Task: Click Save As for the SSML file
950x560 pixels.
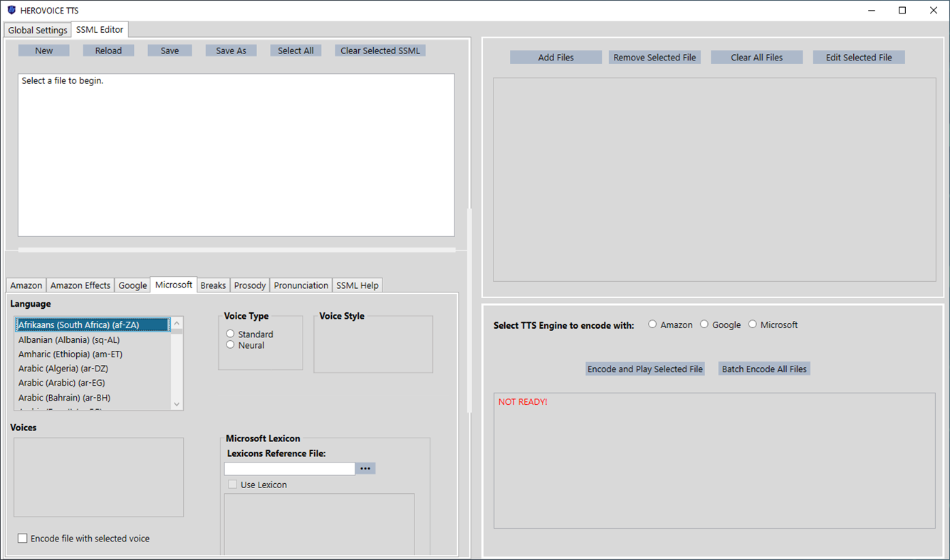Action: tap(231, 50)
